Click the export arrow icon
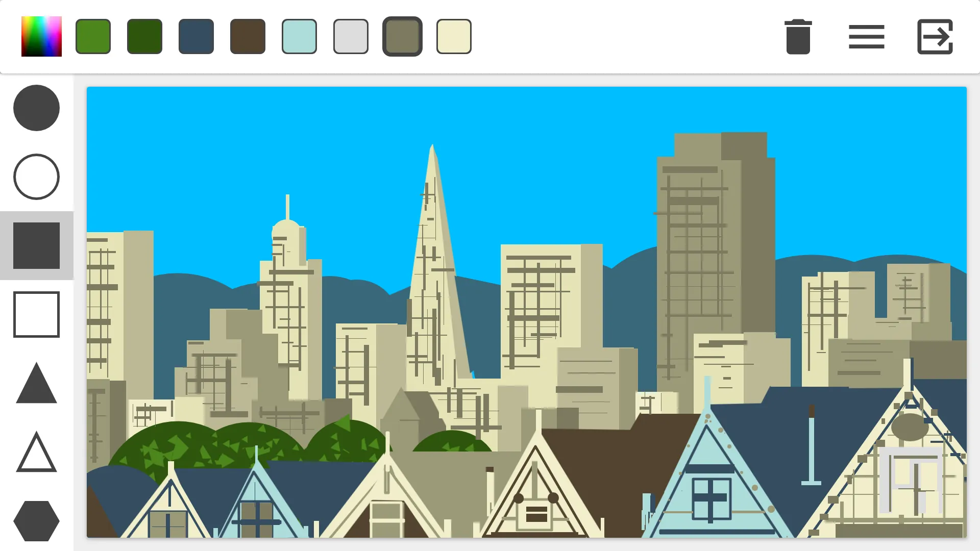 (935, 37)
